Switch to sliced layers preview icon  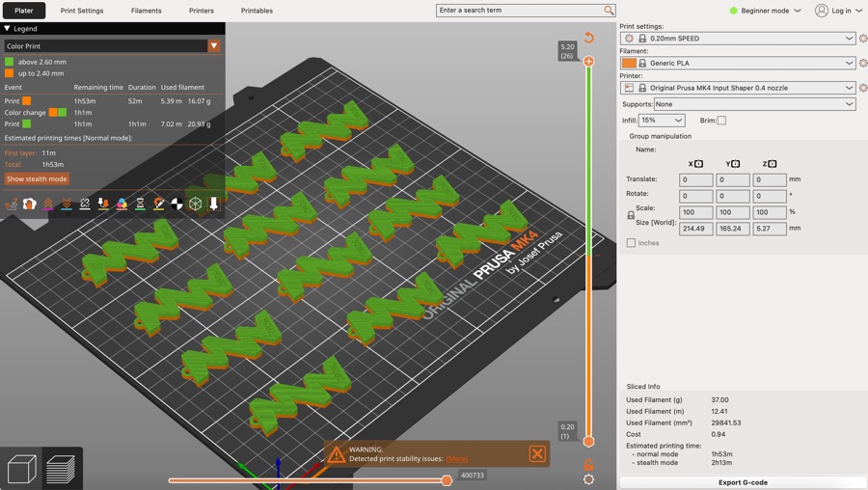(61, 469)
